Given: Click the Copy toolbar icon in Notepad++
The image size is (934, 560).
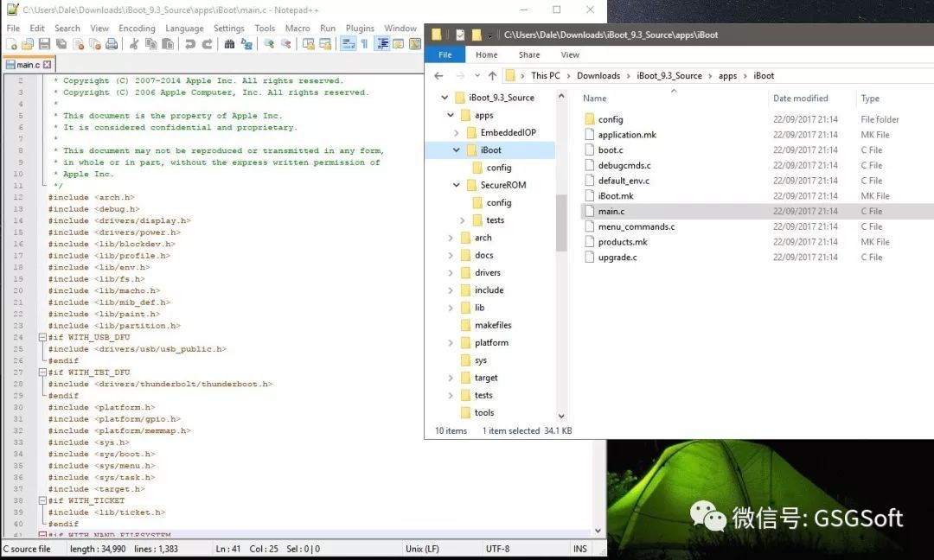Looking at the screenshot, I should pyautogui.click(x=150, y=44).
